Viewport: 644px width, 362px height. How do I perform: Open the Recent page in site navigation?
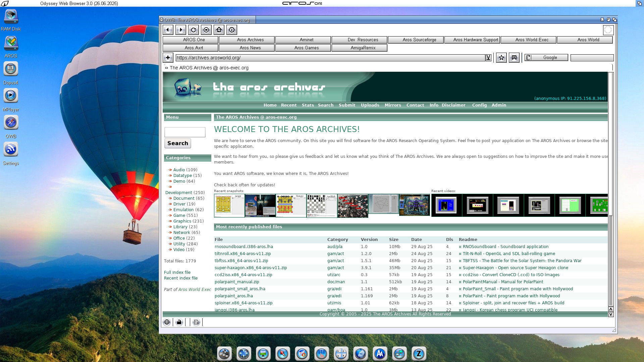pyautogui.click(x=289, y=105)
